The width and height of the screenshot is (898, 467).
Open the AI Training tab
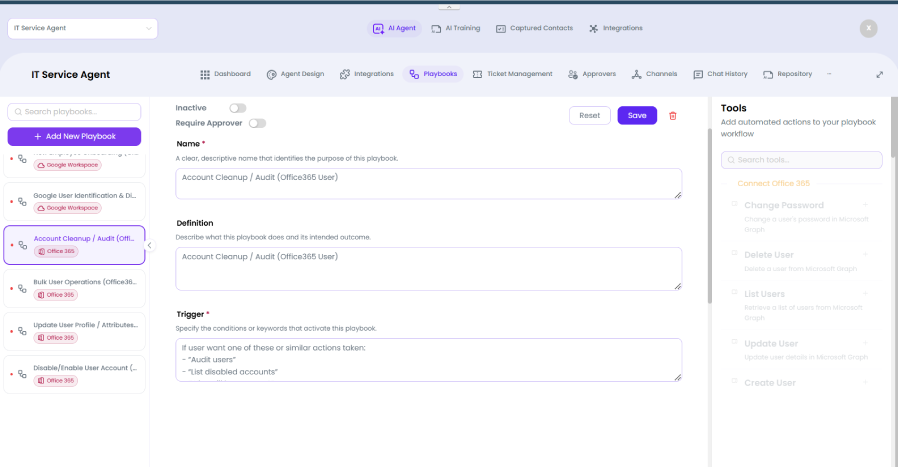[x=456, y=28]
